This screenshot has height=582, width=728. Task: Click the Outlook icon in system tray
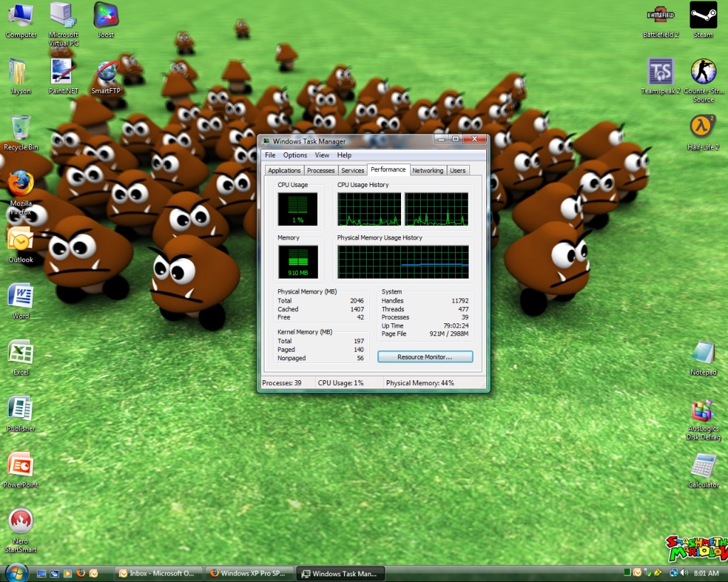pos(638,573)
